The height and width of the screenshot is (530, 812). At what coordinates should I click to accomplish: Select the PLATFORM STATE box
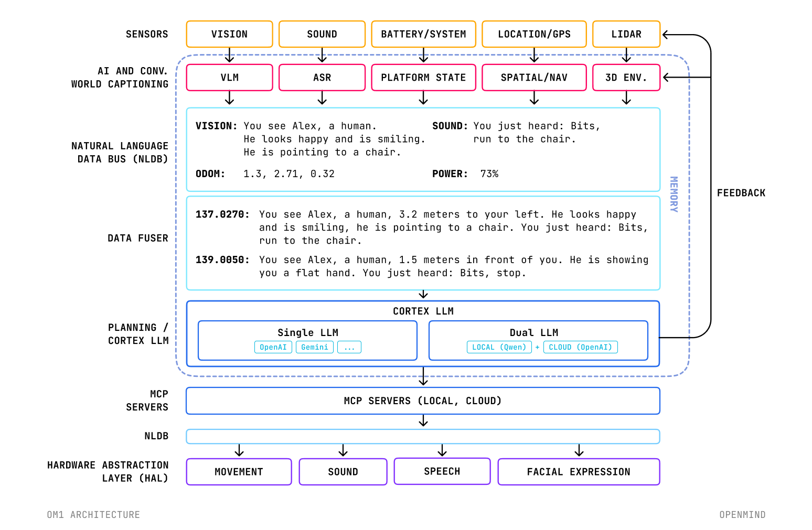click(423, 78)
